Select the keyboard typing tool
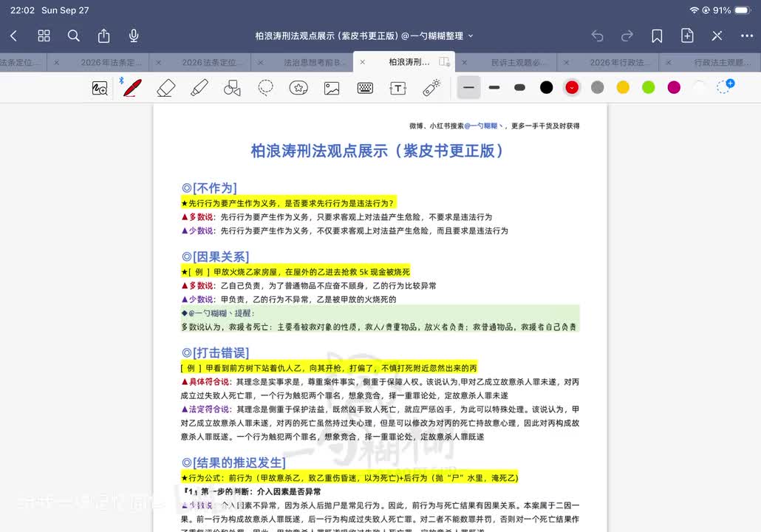The width and height of the screenshot is (761, 532). coord(365,88)
